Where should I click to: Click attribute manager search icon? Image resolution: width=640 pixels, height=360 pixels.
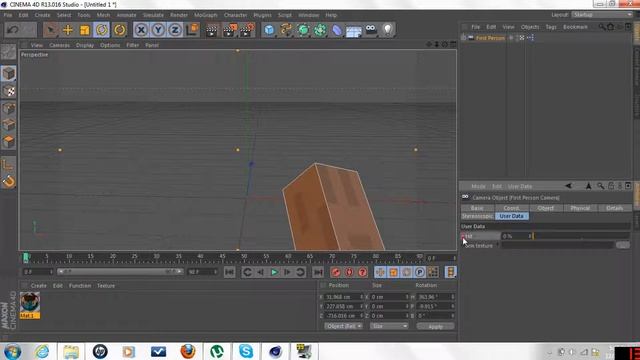tap(600, 186)
